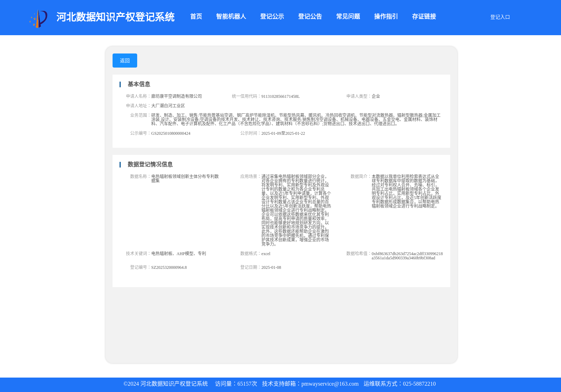Select the 基本信息 section heading
The height and width of the screenshot is (392, 561).
tap(139, 84)
